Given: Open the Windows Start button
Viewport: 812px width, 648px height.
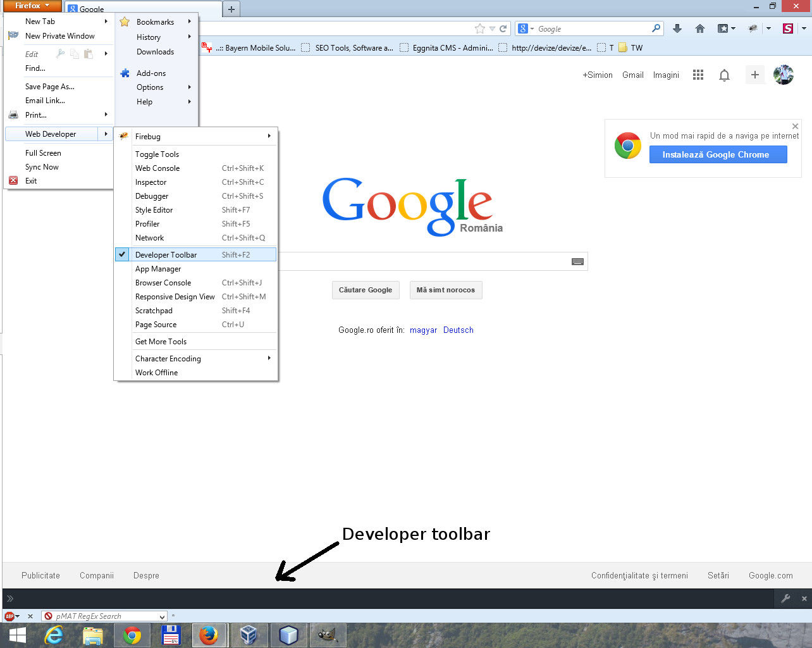Looking at the screenshot, I should pos(17,635).
